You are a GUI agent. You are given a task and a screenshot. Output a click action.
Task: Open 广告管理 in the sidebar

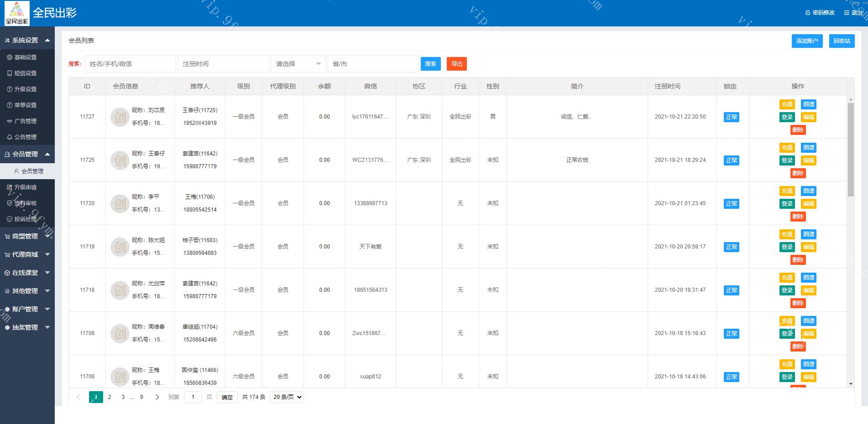[x=25, y=121]
